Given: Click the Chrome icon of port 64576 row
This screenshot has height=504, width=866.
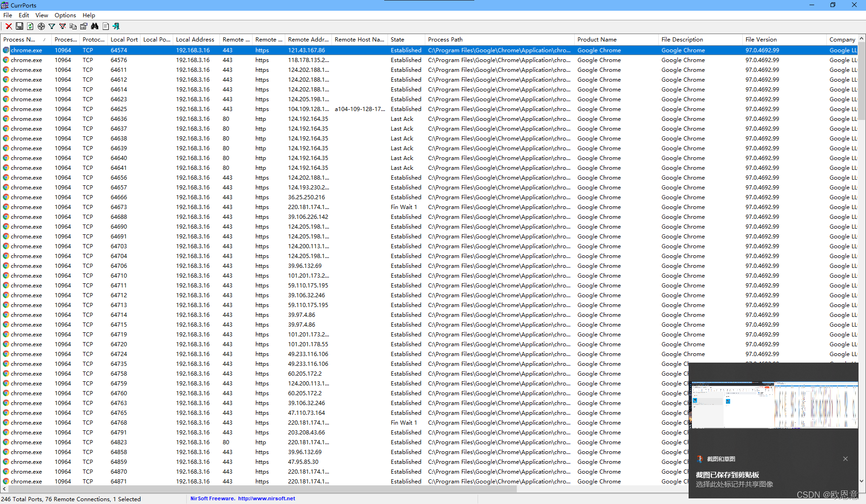Looking at the screenshot, I should (6, 60).
